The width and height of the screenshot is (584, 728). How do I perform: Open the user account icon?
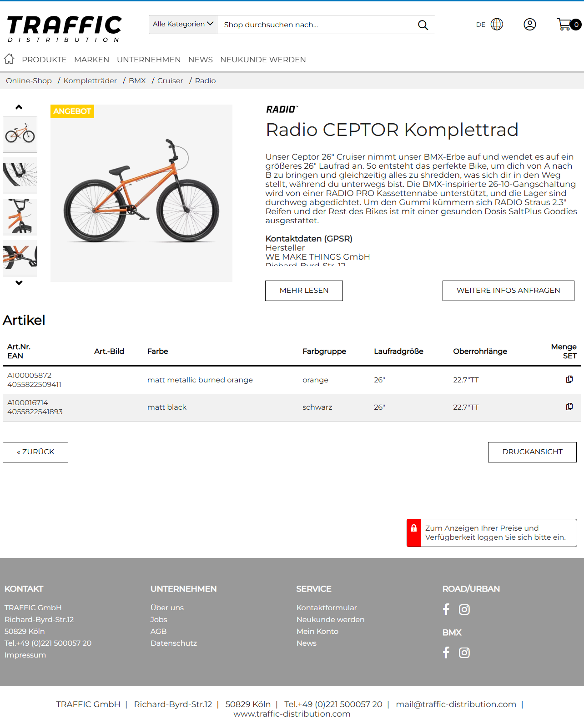click(x=529, y=25)
